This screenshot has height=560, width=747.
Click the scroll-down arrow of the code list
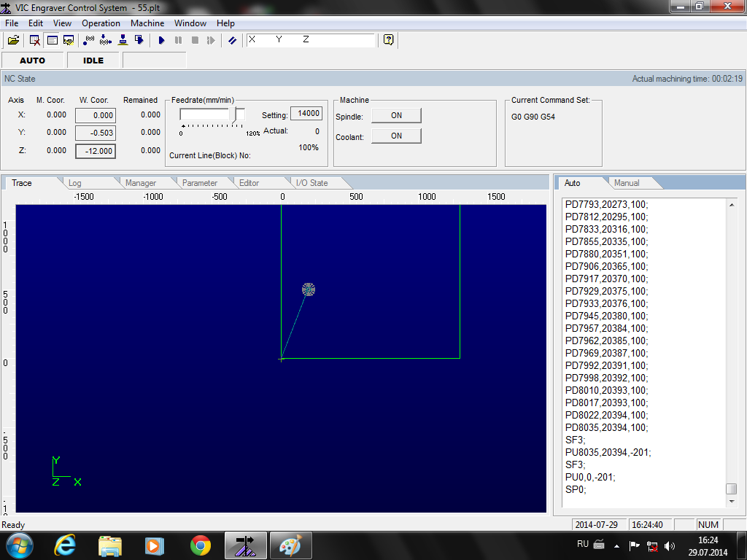tap(732, 502)
